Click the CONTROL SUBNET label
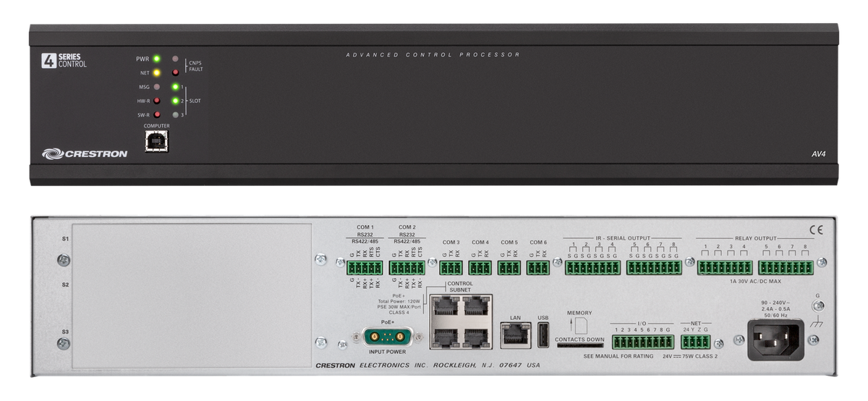Viewport: 868px width, 401px height. point(460,287)
